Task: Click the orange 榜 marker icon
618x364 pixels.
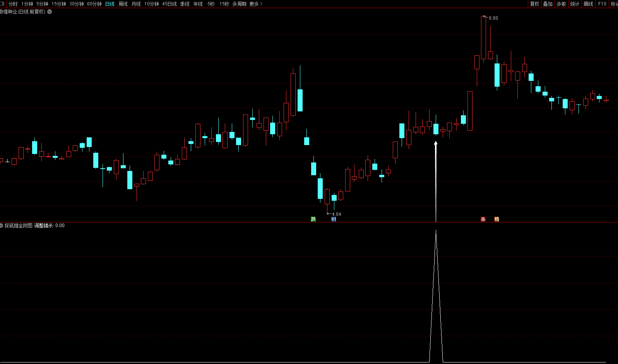Action: coord(496,219)
